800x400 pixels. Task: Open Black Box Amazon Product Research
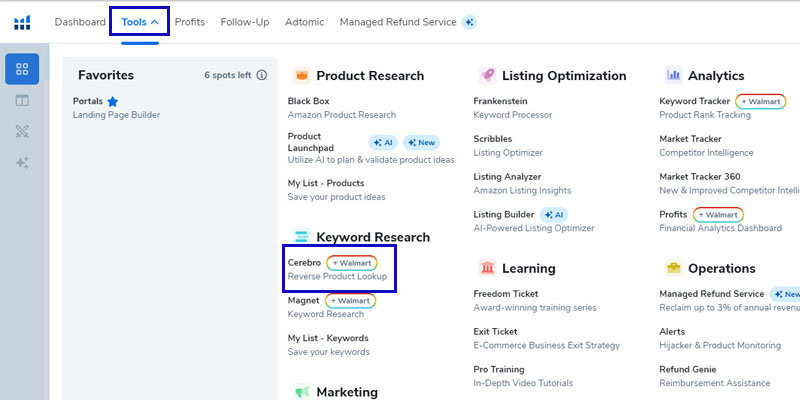coord(342,108)
